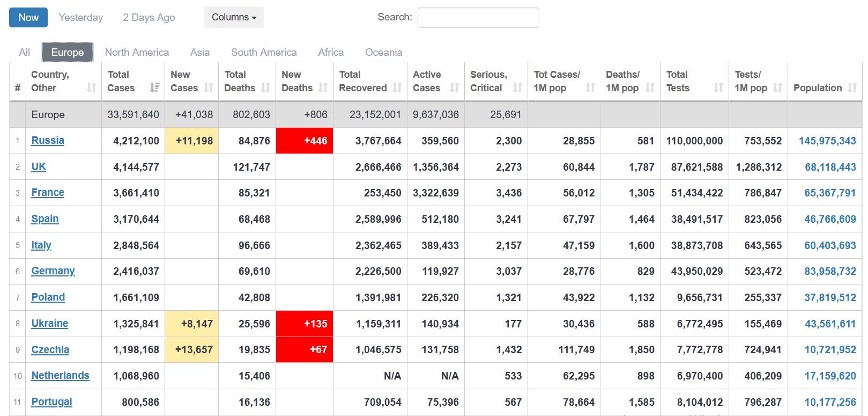Viewport: 868px width, 416px height.
Task: Click into the Search input field
Action: pos(478,17)
